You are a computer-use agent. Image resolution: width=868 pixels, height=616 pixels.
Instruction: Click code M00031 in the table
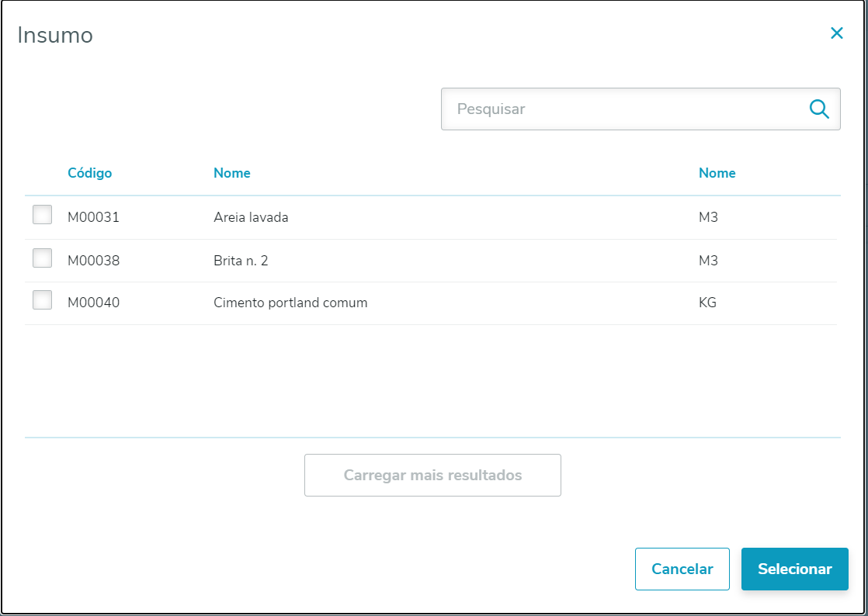pyautogui.click(x=93, y=217)
